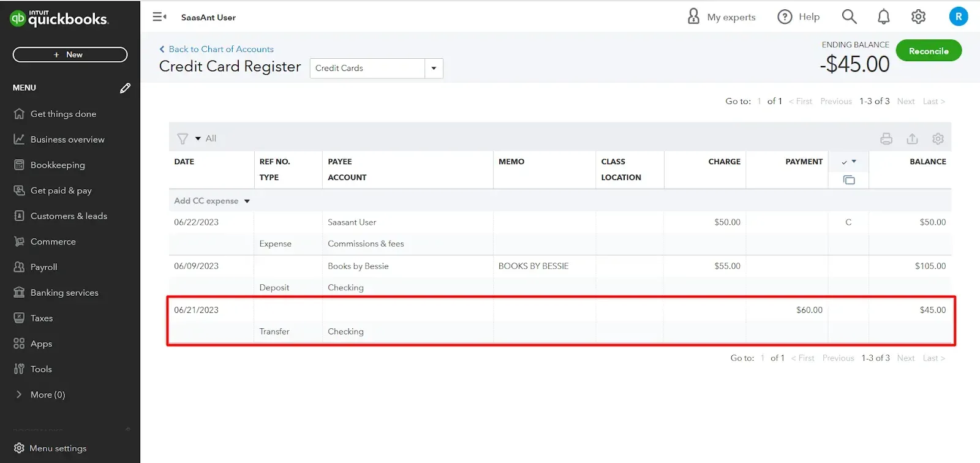Sort by the DATE column header
This screenshot has height=463, width=980.
click(x=184, y=162)
